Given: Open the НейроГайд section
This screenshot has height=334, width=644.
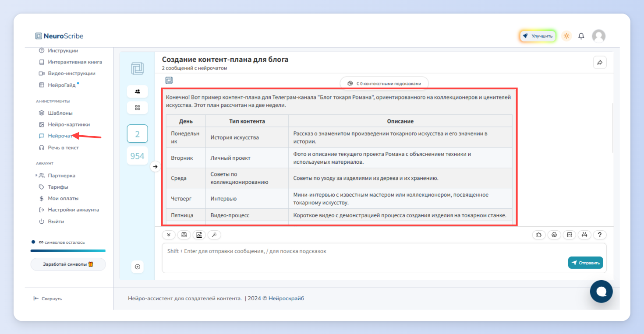Looking at the screenshot, I should [59, 85].
